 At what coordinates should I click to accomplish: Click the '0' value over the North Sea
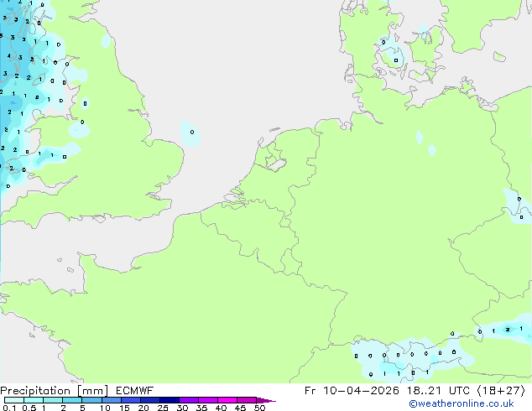(192, 132)
